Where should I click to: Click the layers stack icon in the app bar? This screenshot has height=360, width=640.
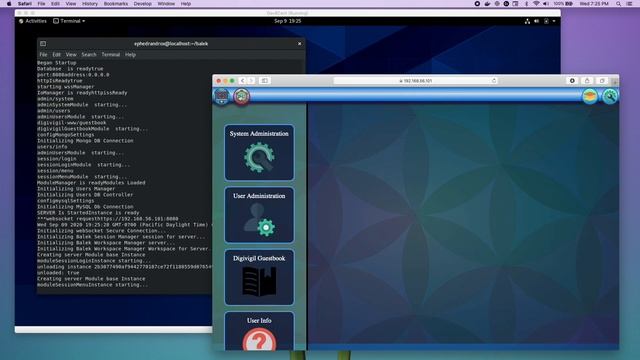tap(590, 96)
